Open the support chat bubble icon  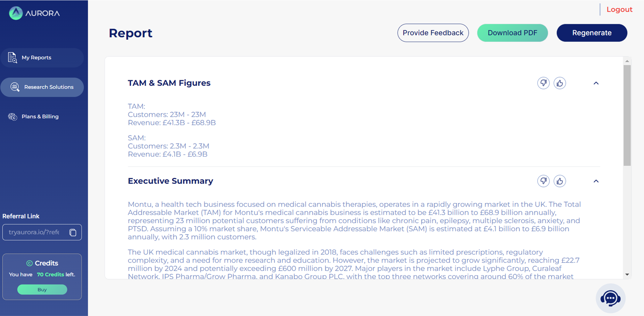(x=611, y=298)
